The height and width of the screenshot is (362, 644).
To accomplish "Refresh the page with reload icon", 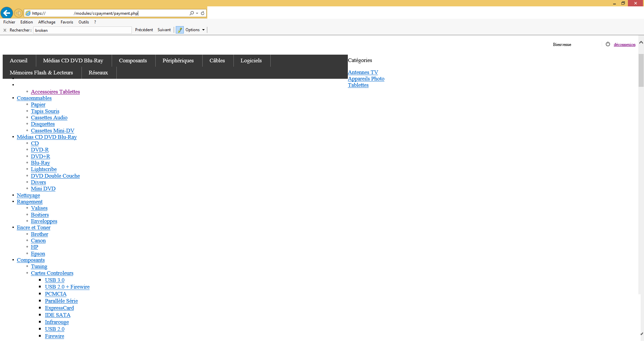I will (x=203, y=13).
